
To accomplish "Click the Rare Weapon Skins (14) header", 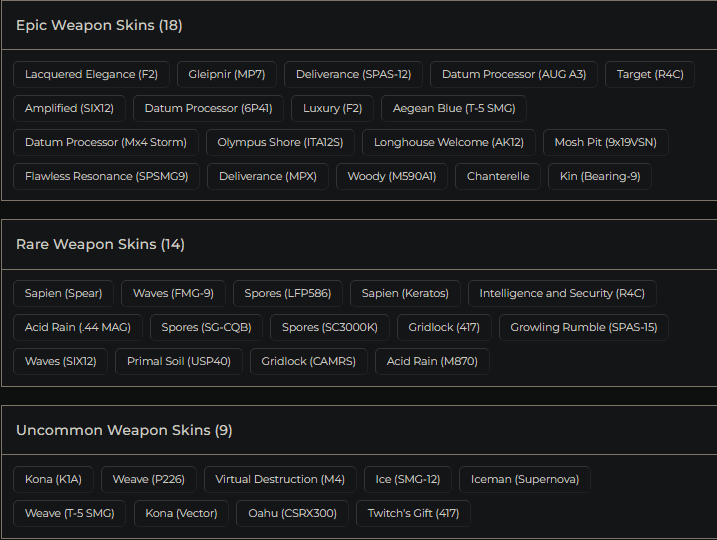I will tap(100, 244).
